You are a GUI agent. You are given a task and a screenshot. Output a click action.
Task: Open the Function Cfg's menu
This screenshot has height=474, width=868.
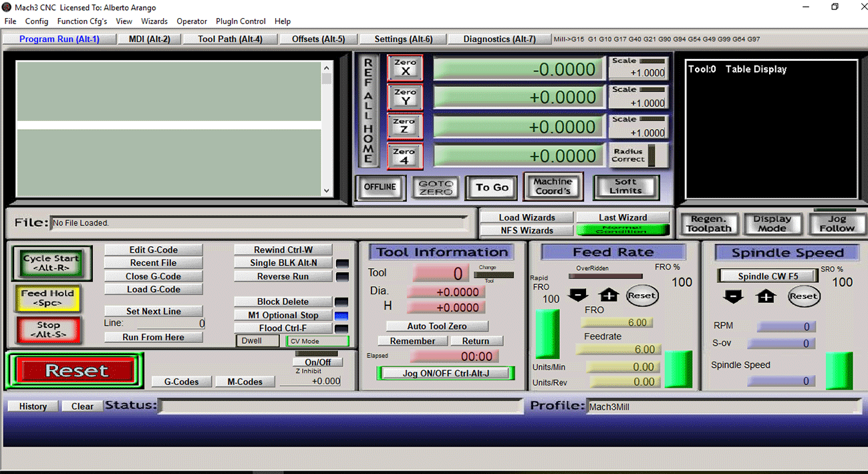(x=82, y=21)
